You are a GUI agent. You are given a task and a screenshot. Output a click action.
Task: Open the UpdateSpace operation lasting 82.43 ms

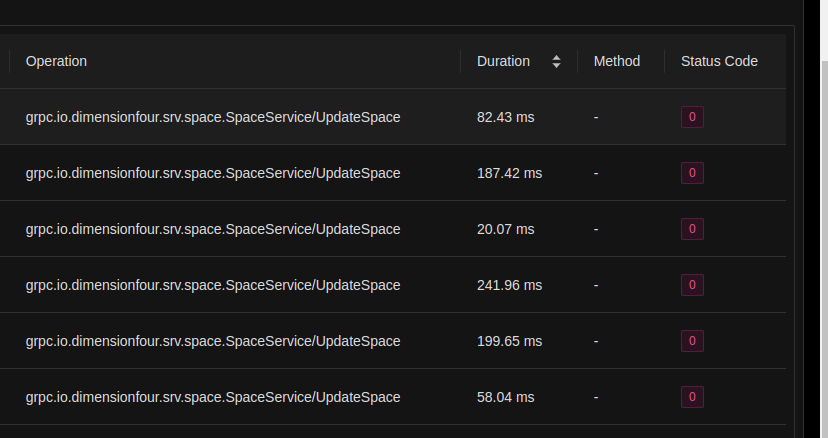tap(213, 117)
